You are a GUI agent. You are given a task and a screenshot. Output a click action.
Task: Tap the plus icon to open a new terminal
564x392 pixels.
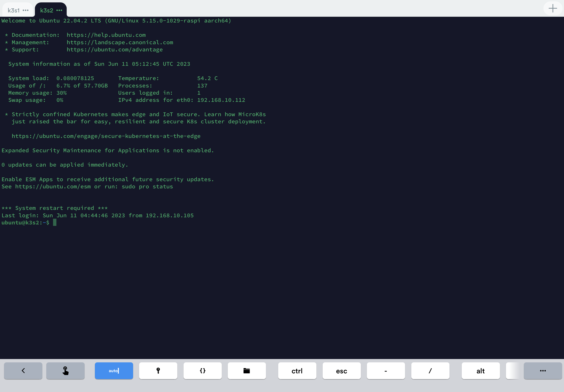click(x=553, y=8)
